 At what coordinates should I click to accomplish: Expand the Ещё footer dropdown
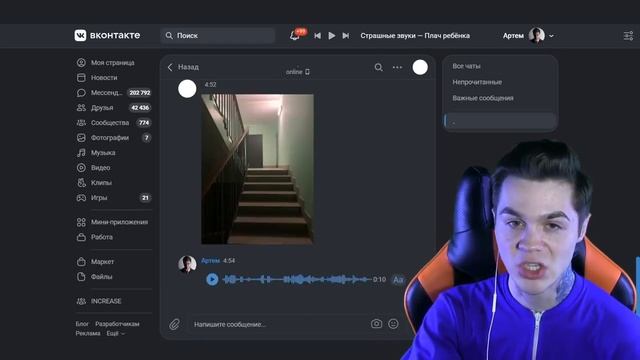(x=116, y=333)
